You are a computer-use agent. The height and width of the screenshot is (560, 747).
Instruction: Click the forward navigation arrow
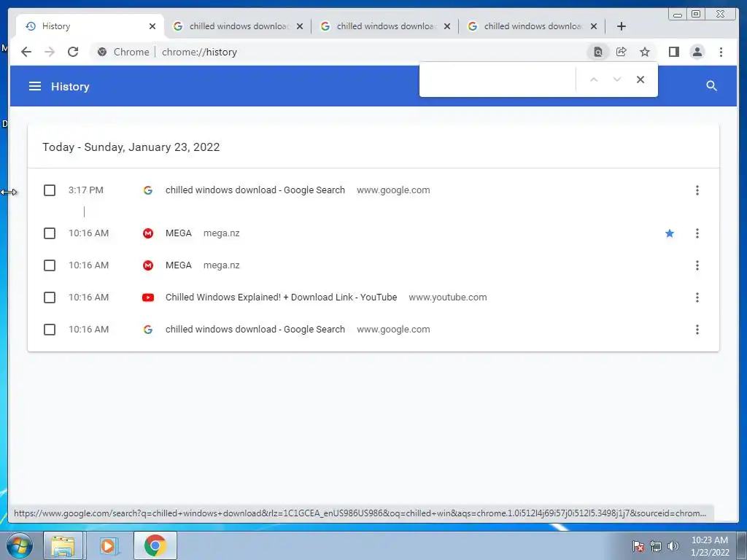pyautogui.click(x=50, y=52)
